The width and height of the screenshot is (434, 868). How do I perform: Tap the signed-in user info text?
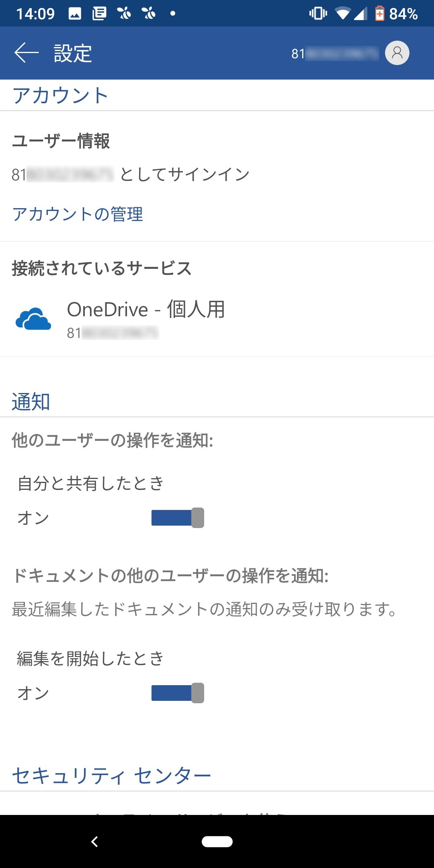click(x=131, y=174)
